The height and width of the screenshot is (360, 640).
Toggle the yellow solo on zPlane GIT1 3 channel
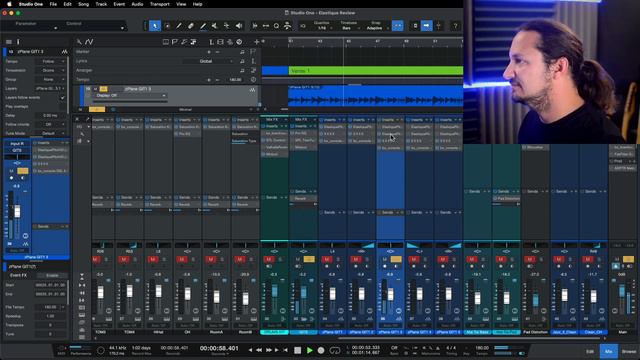point(396,259)
